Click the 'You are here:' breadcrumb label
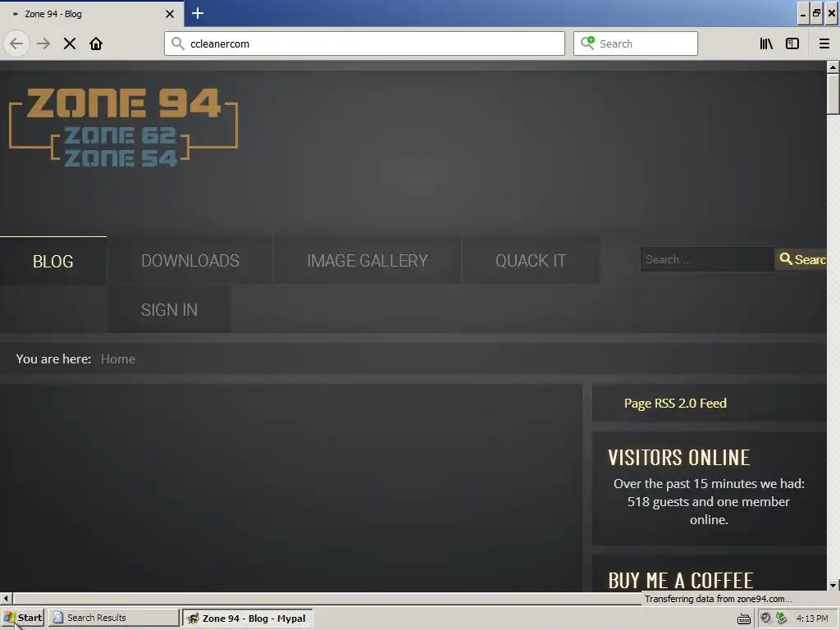 point(53,359)
